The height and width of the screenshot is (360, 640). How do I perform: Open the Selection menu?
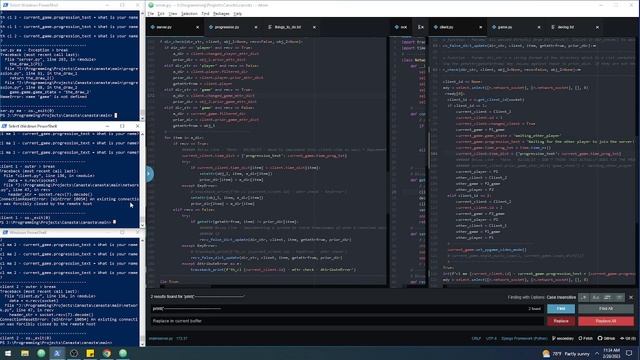[x=189, y=14]
